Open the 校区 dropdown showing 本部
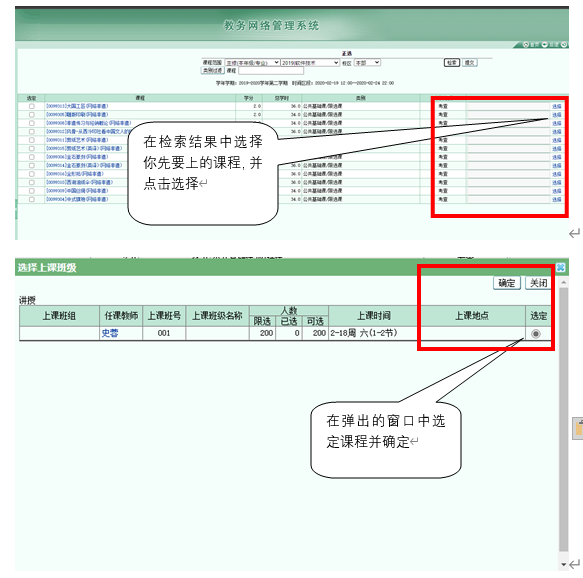This screenshot has height=578, width=583. coord(367,63)
